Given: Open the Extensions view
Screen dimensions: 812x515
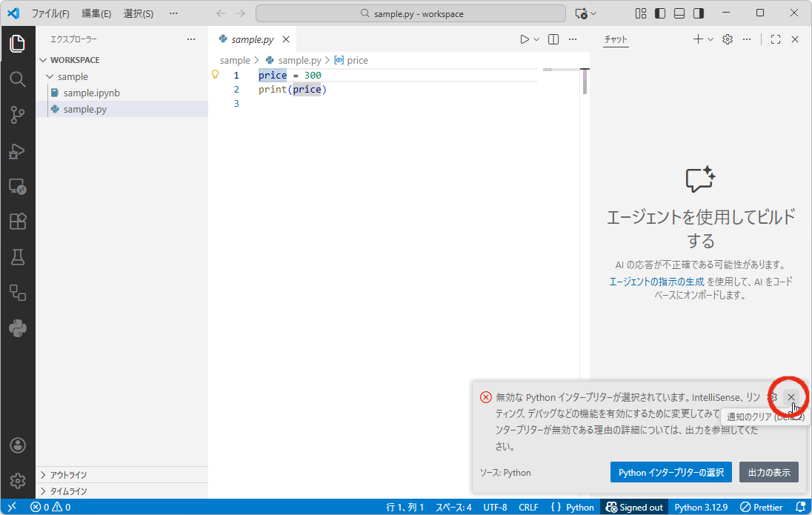Looking at the screenshot, I should coord(18,222).
